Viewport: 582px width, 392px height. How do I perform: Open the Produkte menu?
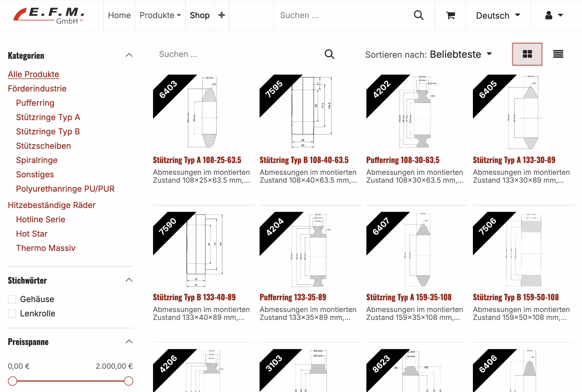(x=160, y=15)
